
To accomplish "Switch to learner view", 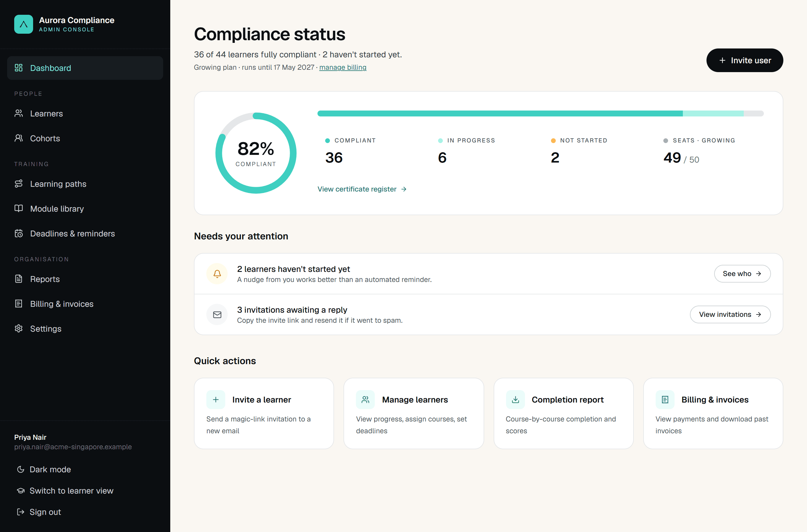I will 65,491.
